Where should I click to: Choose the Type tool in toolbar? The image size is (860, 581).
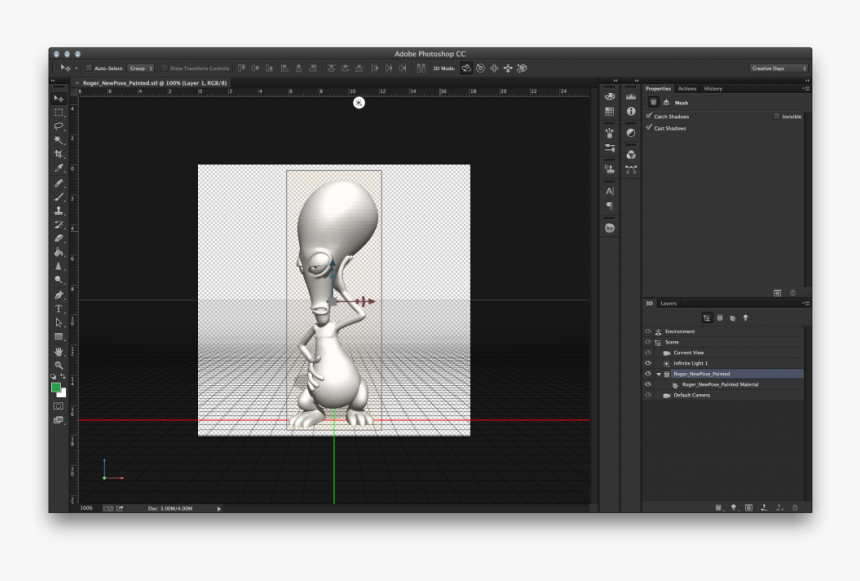click(59, 309)
